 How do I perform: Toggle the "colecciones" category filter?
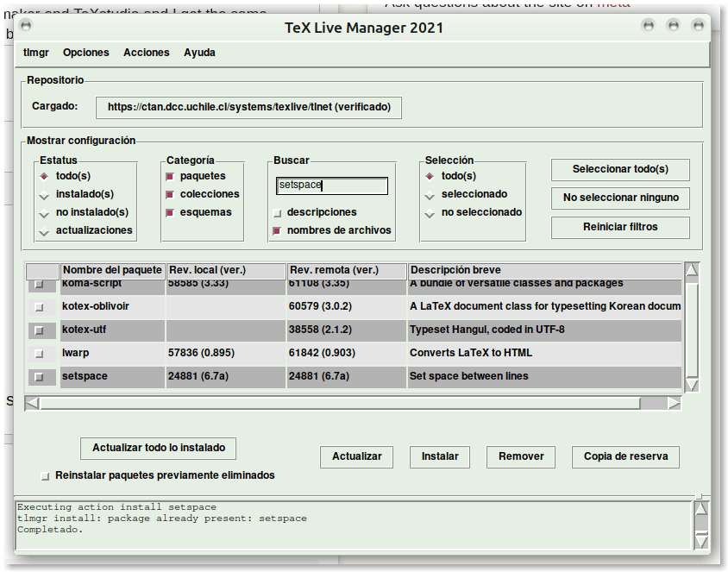click(170, 194)
